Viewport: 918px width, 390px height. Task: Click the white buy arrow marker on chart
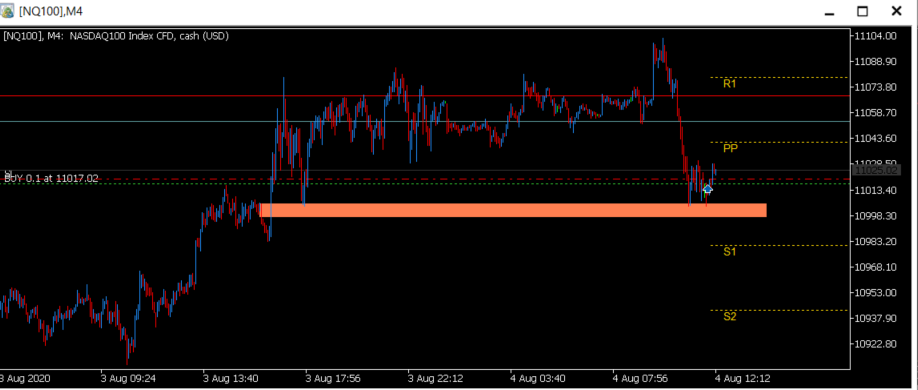click(x=707, y=189)
